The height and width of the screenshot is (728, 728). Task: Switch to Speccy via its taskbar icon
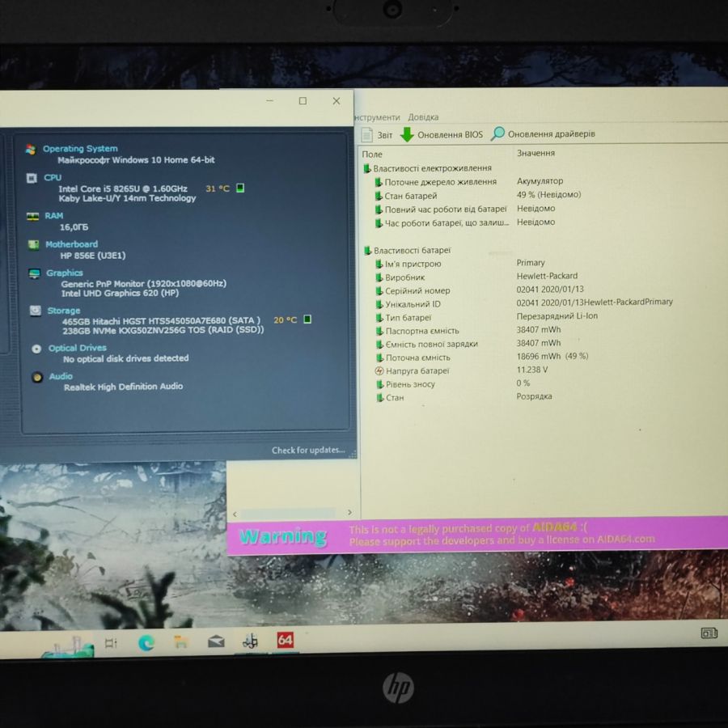250,641
